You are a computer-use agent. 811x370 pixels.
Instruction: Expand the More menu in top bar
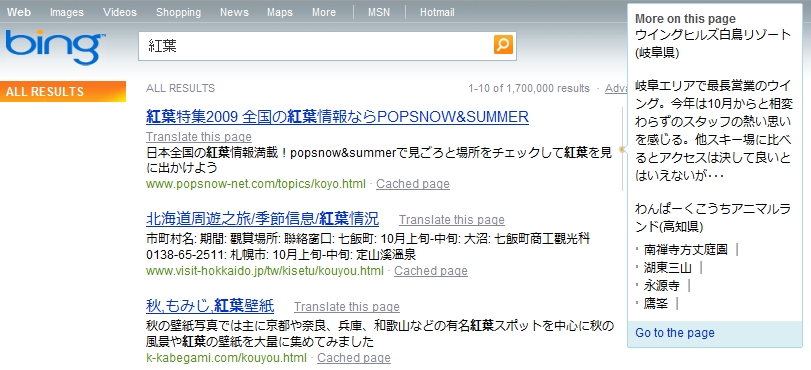point(324,12)
